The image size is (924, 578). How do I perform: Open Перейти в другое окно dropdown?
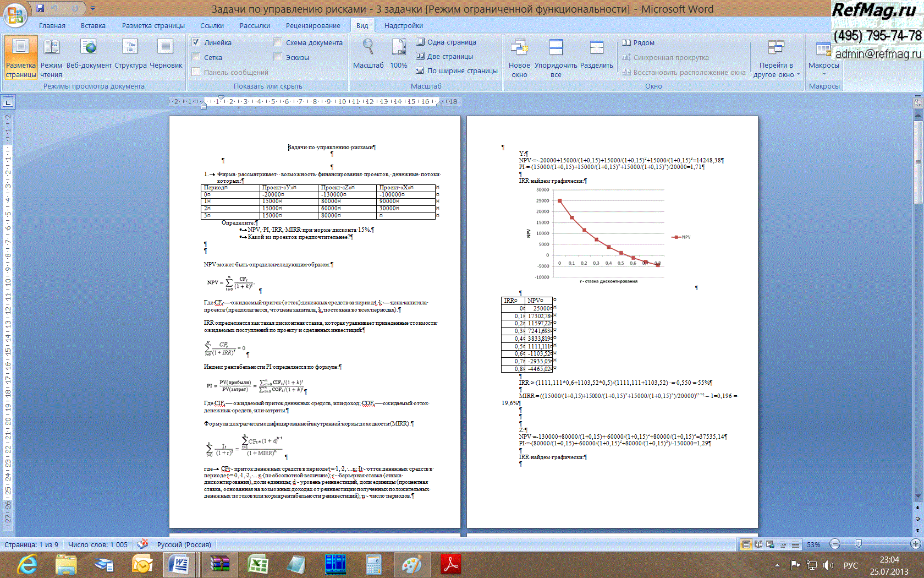(776, 69)
